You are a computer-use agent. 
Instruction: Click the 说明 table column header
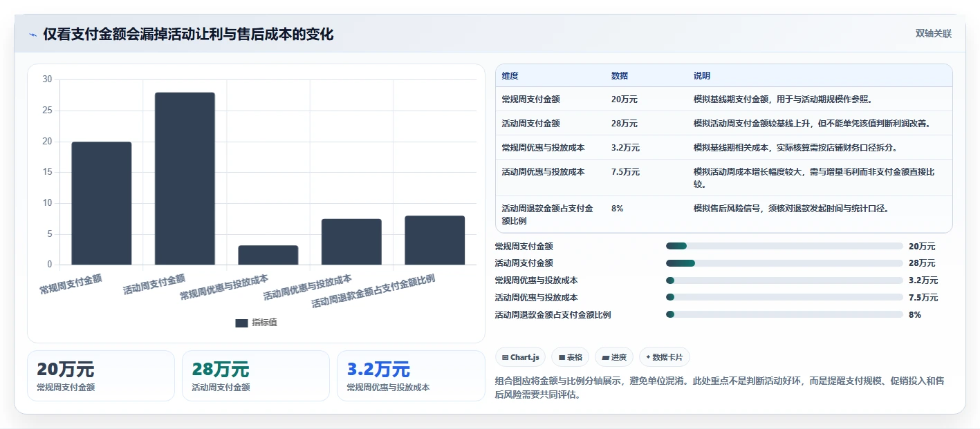pyautogui.click(x=702, y=76)
